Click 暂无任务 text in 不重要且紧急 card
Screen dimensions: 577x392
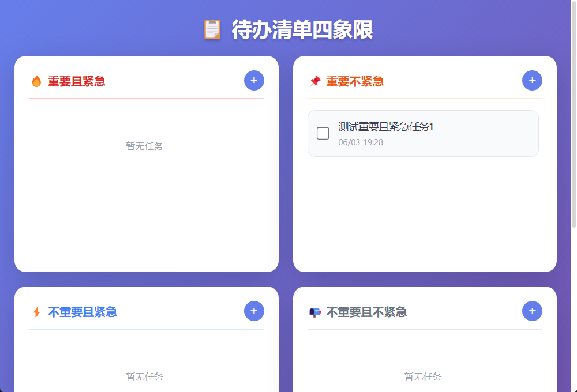[144, 376]
